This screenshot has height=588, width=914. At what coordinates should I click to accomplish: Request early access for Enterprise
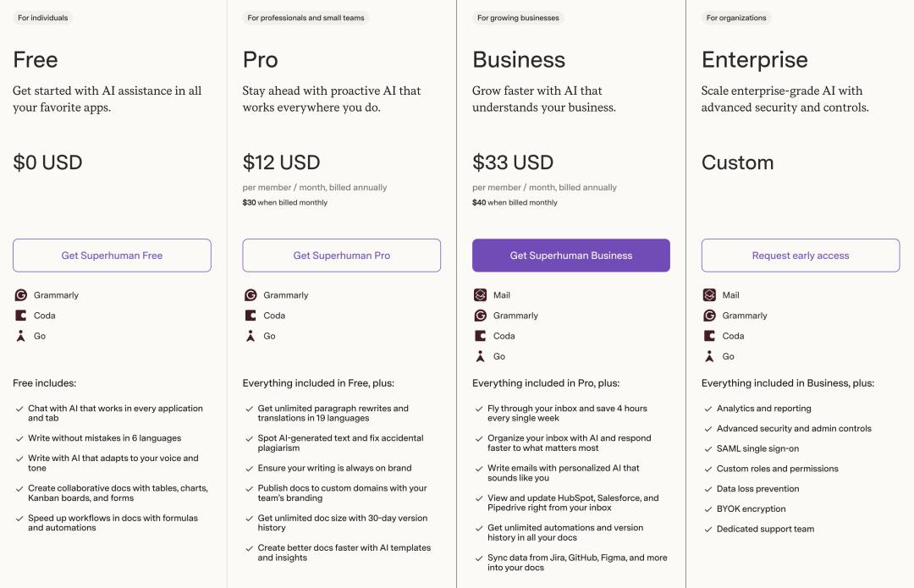click(x=801, y=256)
